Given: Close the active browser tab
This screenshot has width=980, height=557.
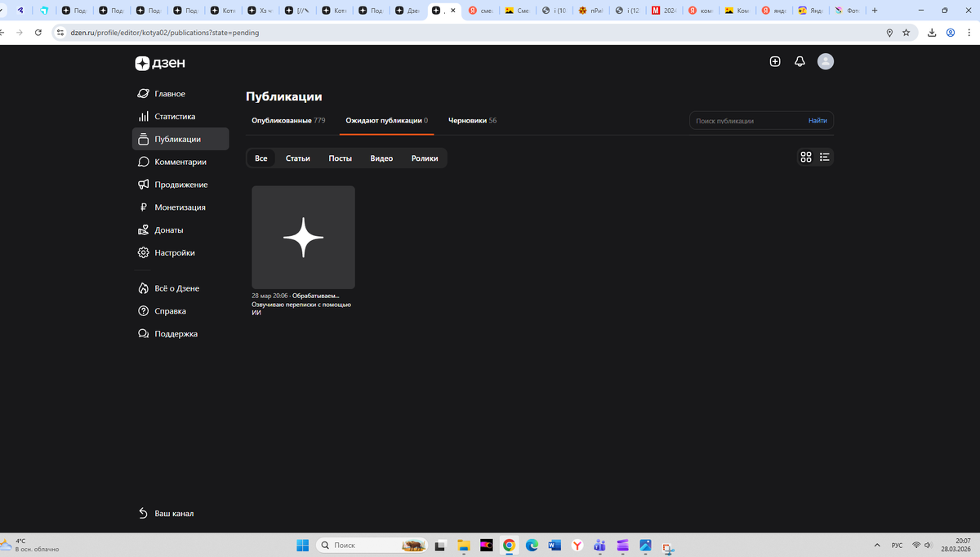Looking at the screenshot, I should tap(452, 11).
